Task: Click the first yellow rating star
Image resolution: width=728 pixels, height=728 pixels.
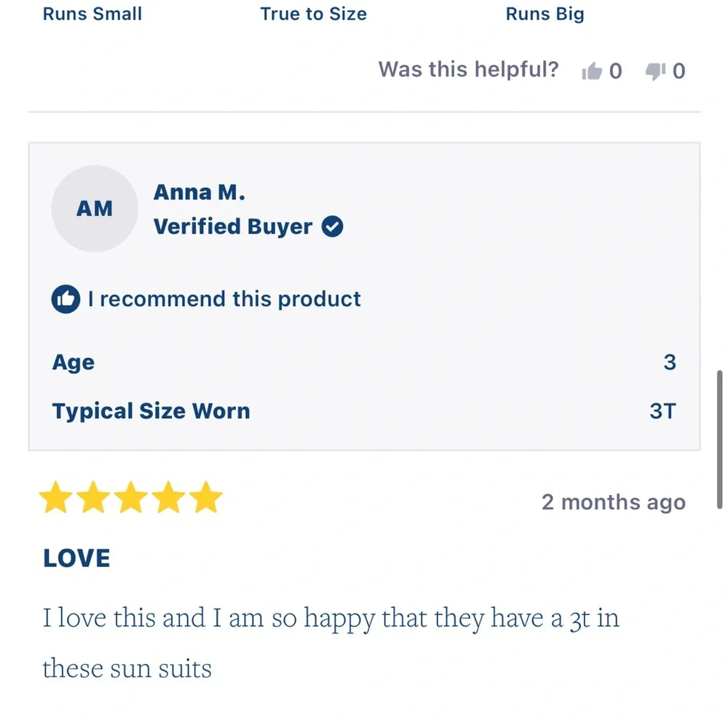Action: coord(56,497)
